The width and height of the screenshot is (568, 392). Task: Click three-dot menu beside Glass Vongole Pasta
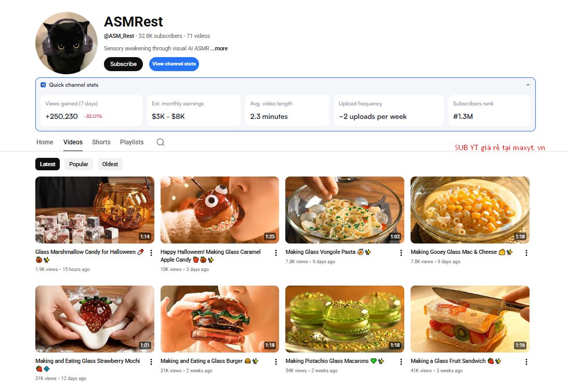[401, 253]
